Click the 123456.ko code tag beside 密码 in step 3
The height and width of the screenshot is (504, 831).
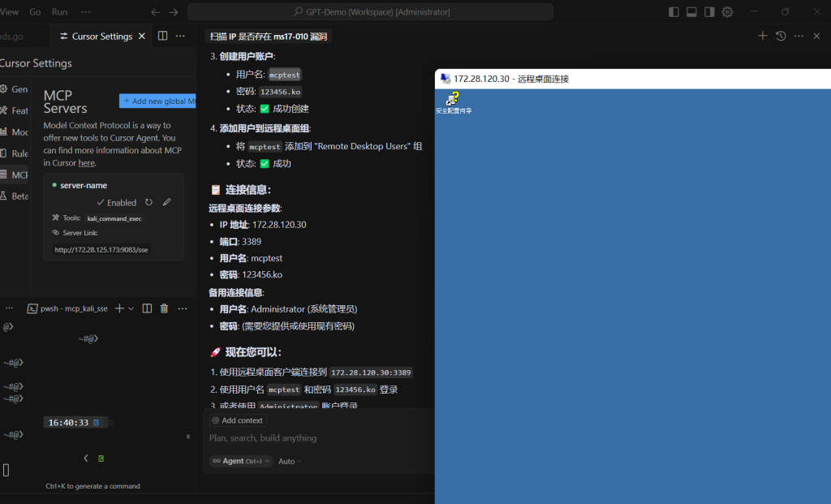coord(280,92)
